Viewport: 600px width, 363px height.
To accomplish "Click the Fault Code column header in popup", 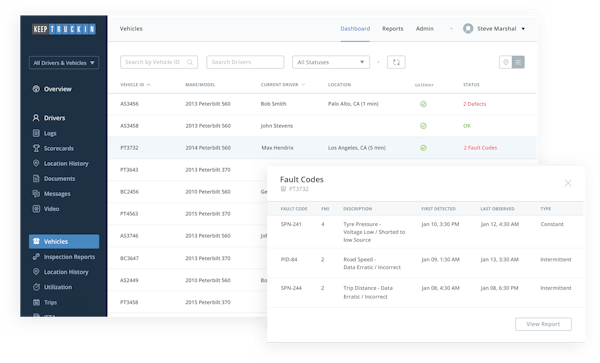I will tap(294, 209).
